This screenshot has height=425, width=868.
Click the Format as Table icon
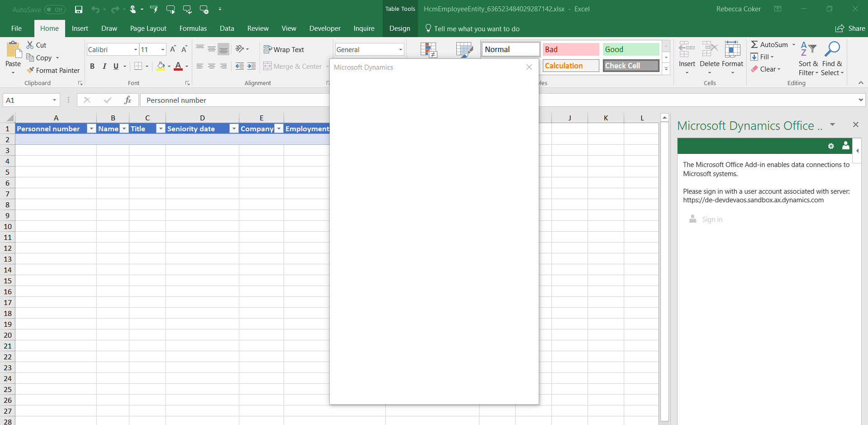click(x=465, y=50)
